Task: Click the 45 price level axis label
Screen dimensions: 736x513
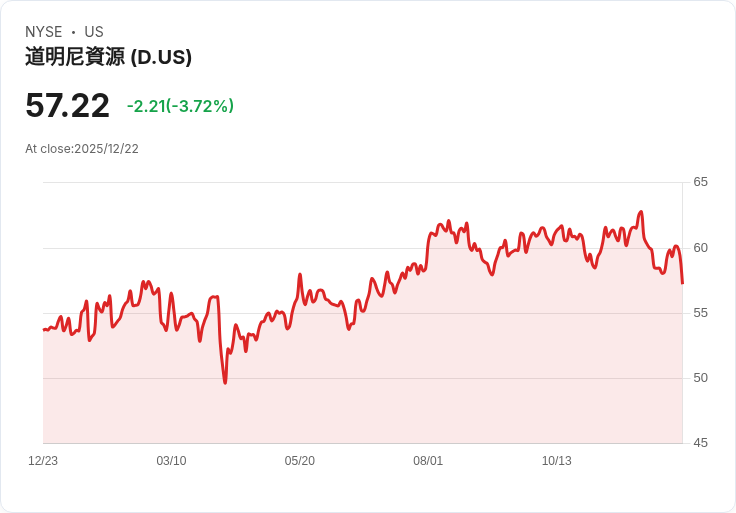Action: pos(700,443)
